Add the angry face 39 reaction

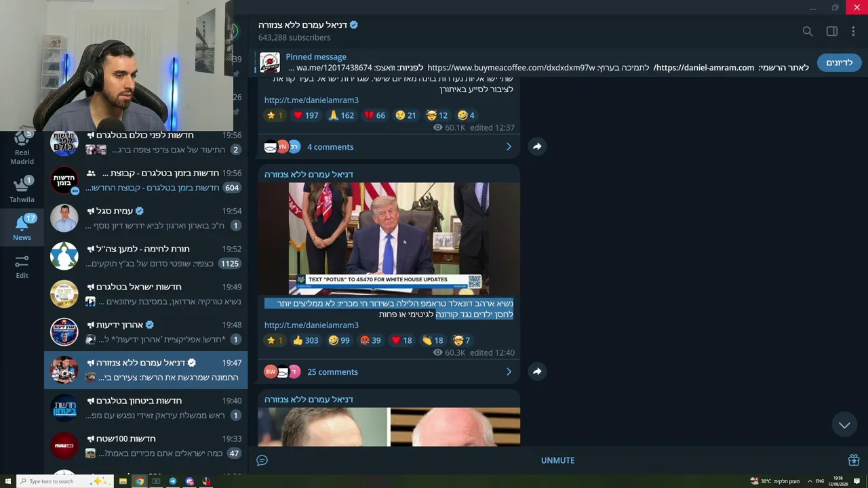click(372, 340)
